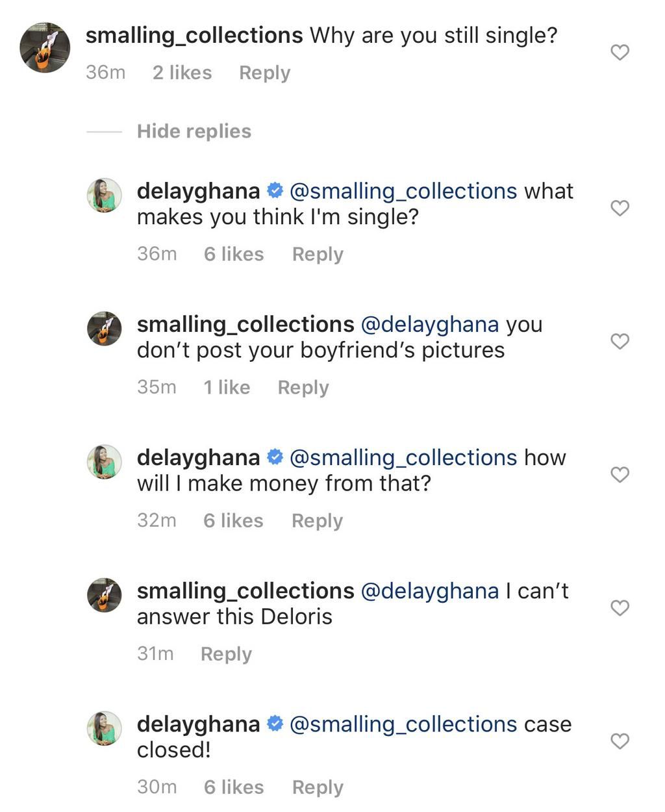Click the verified badge next to the 'case closed!' reply
The image size is (665, 812).
point(275,724)
